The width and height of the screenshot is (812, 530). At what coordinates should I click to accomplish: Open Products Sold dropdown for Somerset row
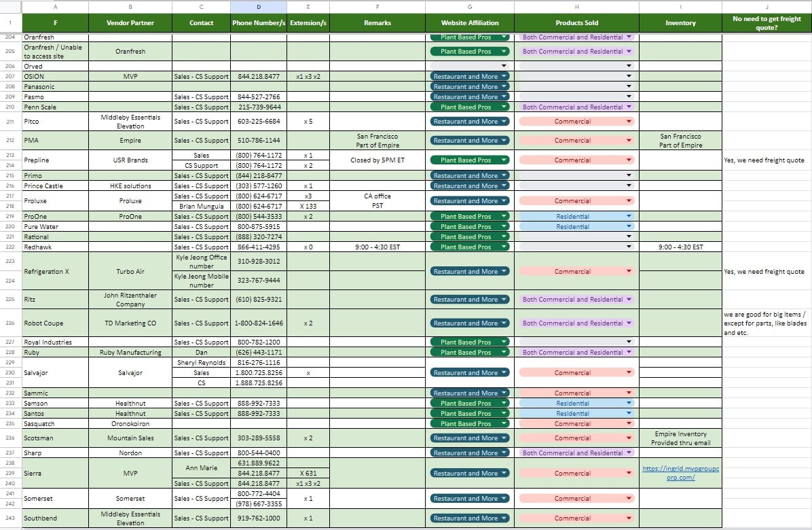(576, 498)
